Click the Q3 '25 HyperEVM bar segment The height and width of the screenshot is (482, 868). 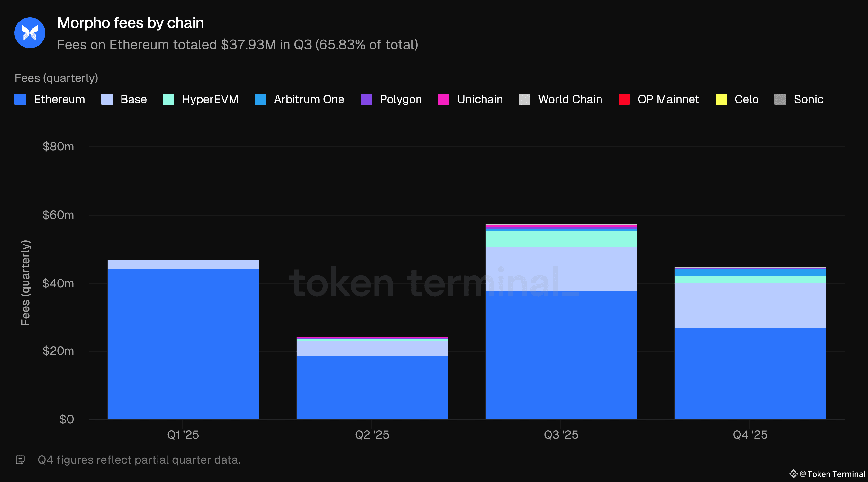[x=561, y=239]
